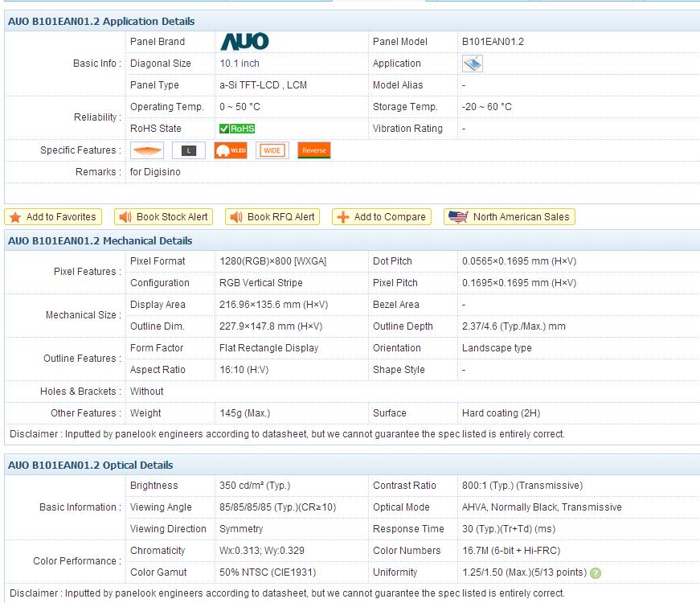Click 'Without' in Holes & Brackets row
This screenshot has width=700, height=603.
(x=146, y=392)
